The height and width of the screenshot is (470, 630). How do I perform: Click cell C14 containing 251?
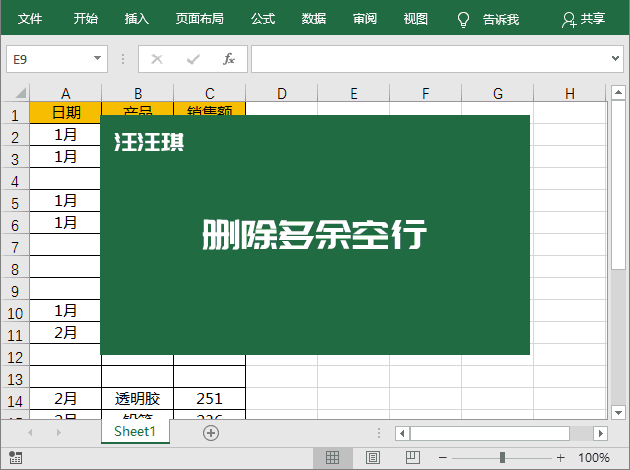pos(209,398)
